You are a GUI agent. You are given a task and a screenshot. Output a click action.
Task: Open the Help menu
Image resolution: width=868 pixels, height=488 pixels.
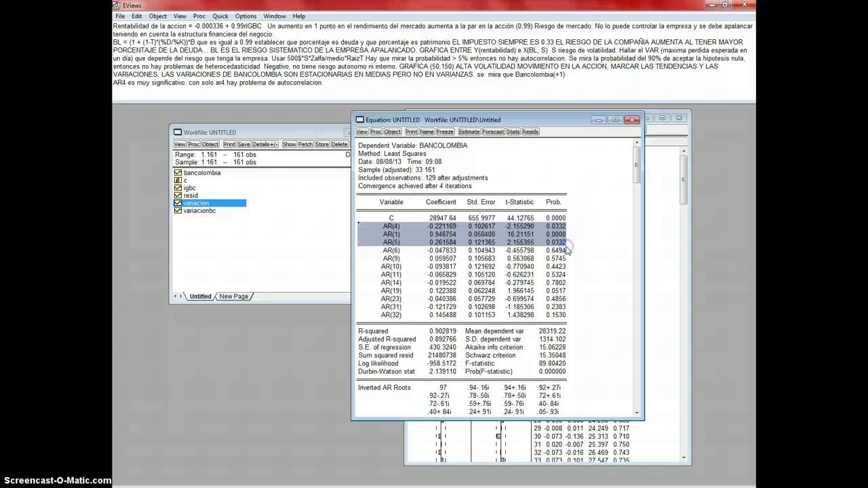pos(299,16)
